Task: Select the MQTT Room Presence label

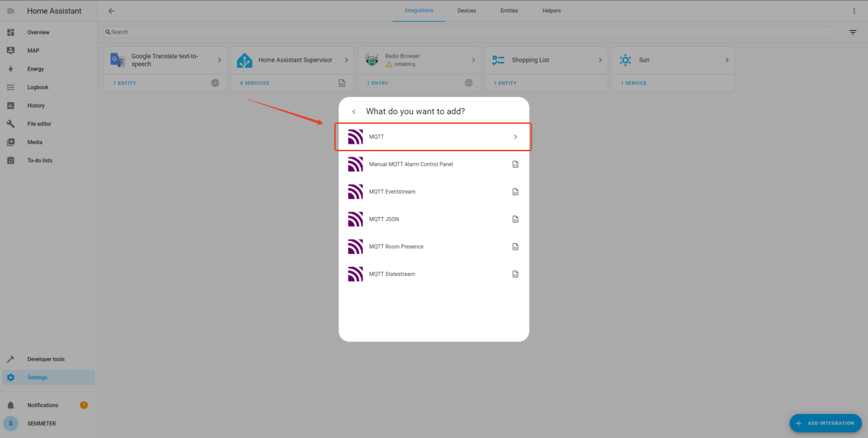Action: pyautogui.click(x=396, y=246)
